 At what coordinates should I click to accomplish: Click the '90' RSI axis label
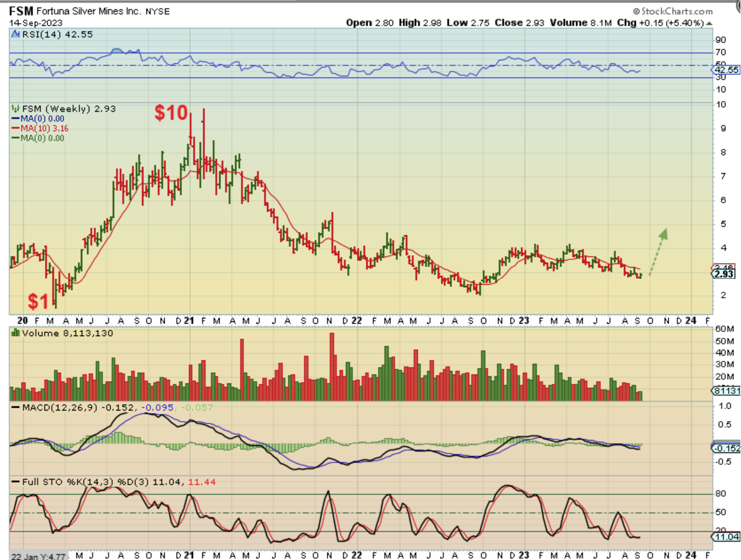tap(720, 40)
